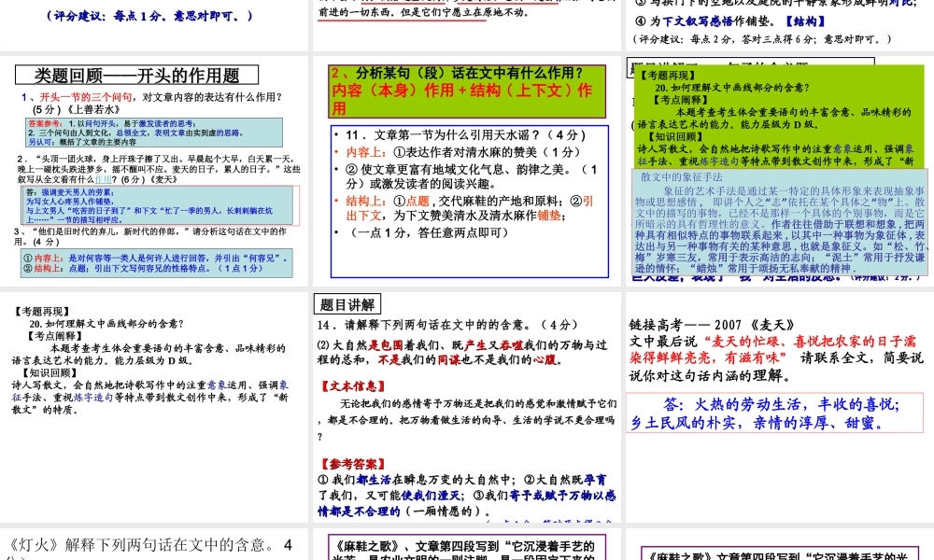
Task: Select the 题目讲解 question 14 slide
Action: pos(466,407)
